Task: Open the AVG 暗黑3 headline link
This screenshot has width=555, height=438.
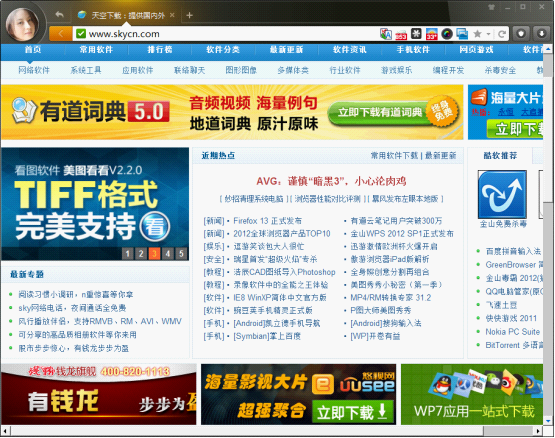Action: click(331, 181)
